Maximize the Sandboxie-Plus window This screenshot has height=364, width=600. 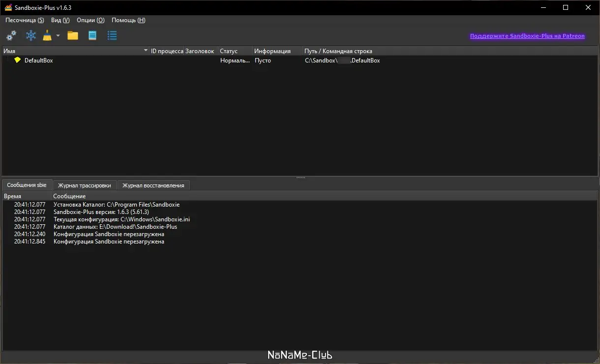tap(566, 7)
